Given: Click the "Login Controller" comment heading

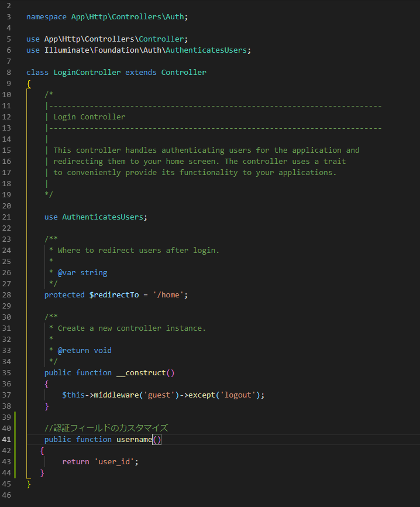Looking at the screenshot, I should (89, 117).
